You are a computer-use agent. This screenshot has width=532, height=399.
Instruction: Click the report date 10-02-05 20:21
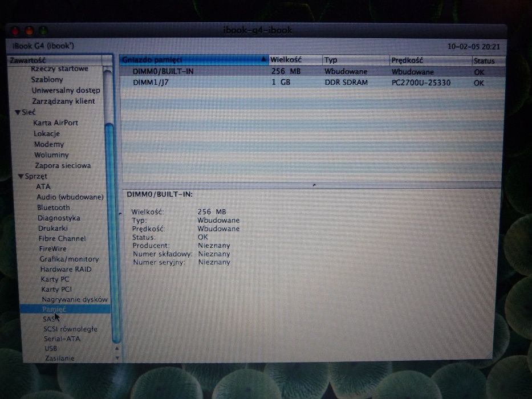[474, 47]
